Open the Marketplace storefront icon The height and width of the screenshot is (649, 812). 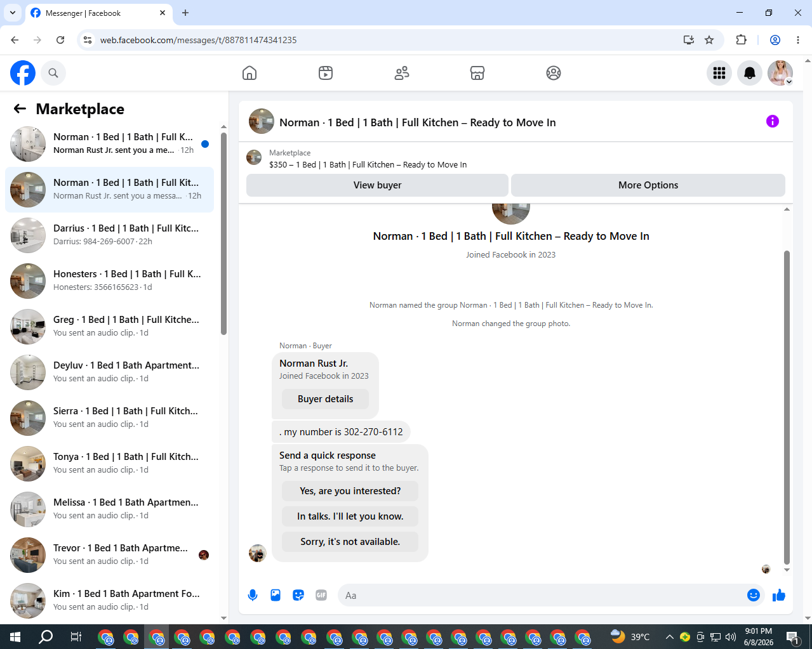pyautogui.click(x=477, y=73)
